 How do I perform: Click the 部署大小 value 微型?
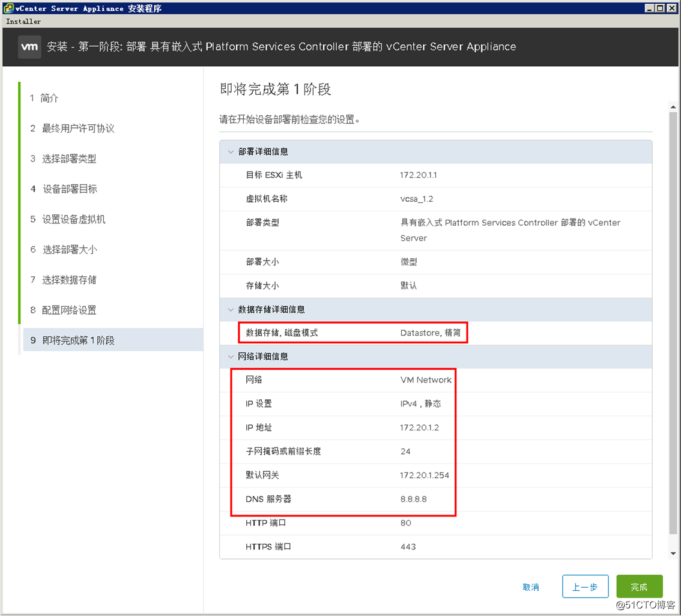pos(409,262)
